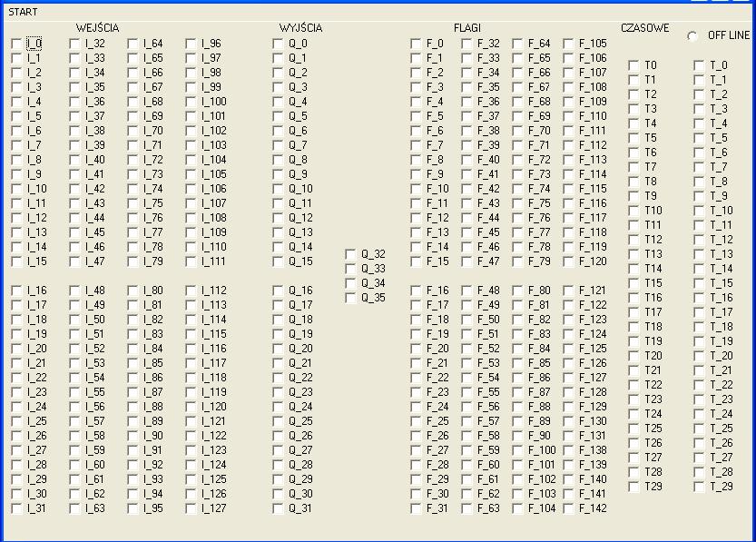Tick timer T15
The image size is (756, 542).
[x=633, y=283]
